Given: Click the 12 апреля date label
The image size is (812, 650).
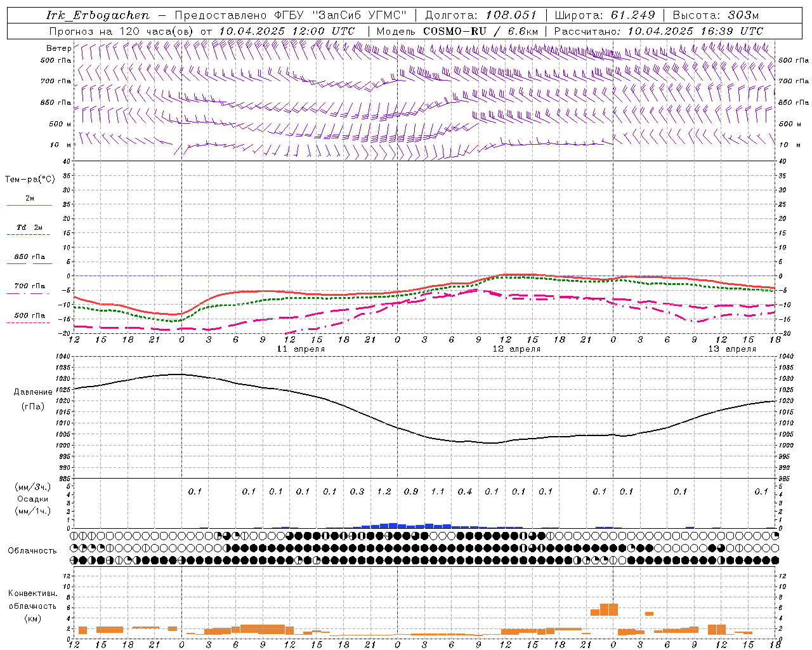Looking at the screenshot, I should coord(516,349).
